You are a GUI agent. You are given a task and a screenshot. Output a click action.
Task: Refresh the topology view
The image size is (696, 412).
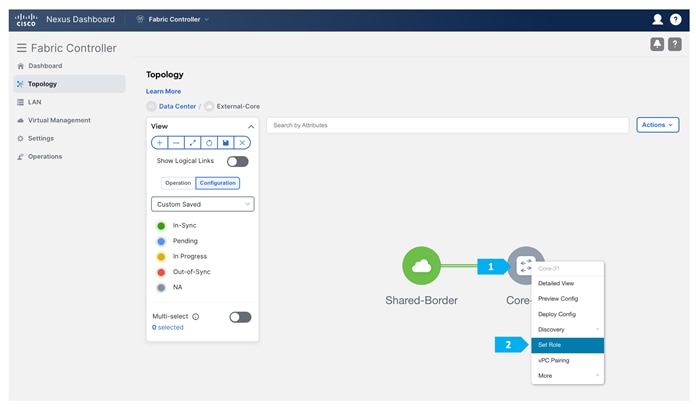point(209,143)
